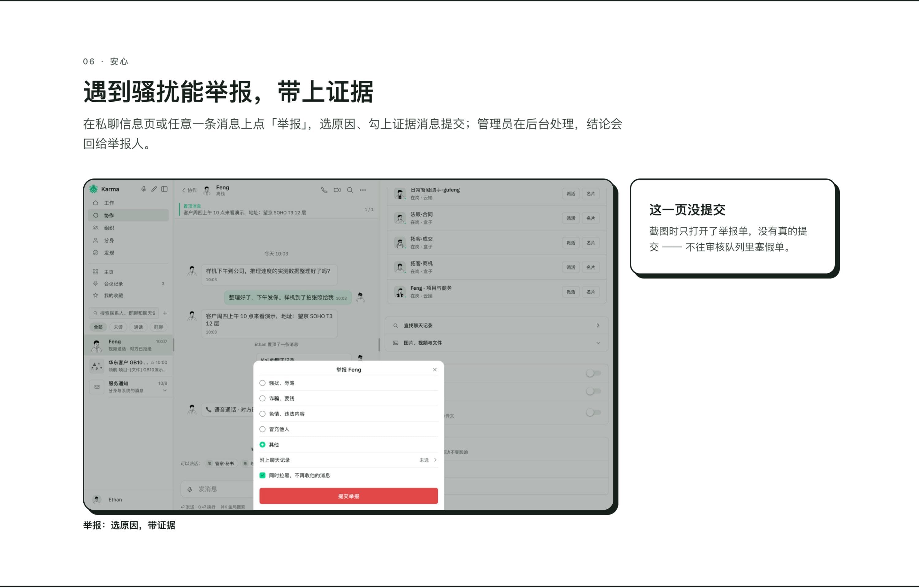Open 组织 in the sidebar
This screenshot has width=919, height=588.
pyautogui.click(x=128, y=228)
